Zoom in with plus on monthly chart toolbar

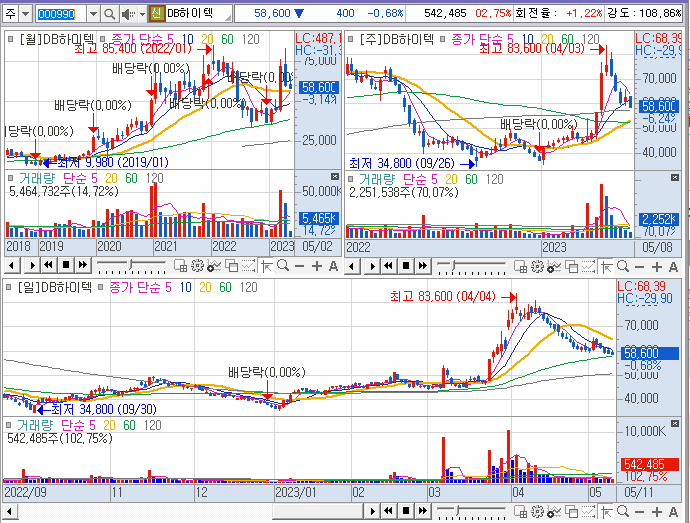pos(316,266)
